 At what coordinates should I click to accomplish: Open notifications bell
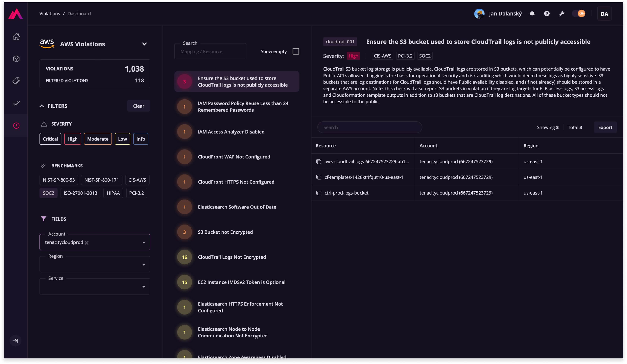tap(532, 14)
